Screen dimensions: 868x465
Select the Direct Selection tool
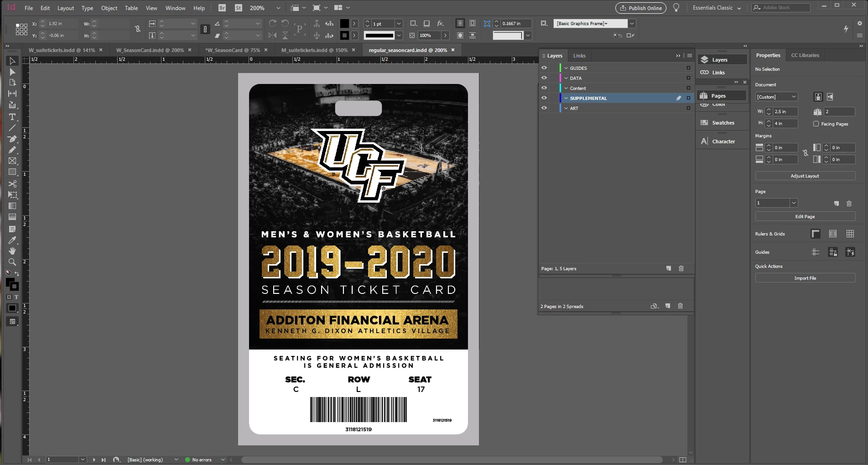tap(12, 72)
